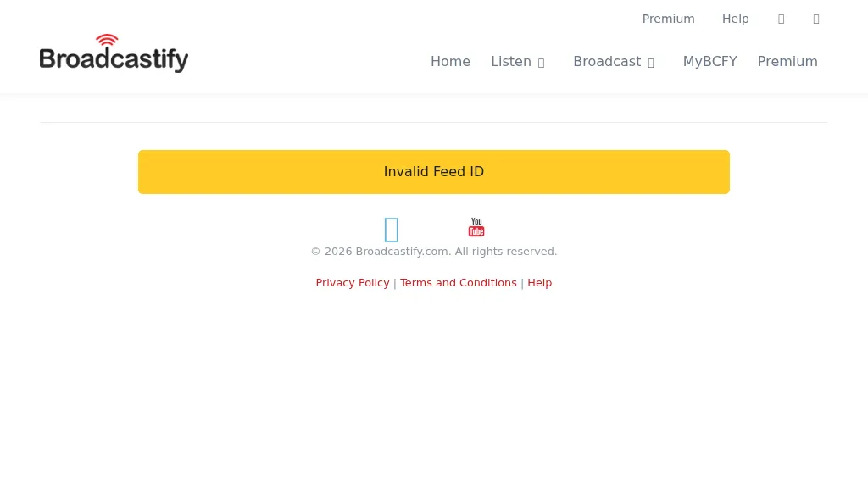This screenshot has width=868, height=488.
Task: Open the YouTube icon link
Action: [476, 227]
